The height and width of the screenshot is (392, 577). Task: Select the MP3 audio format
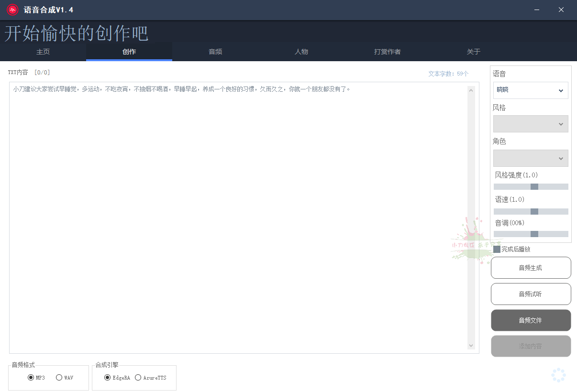[x=31, y=378]
